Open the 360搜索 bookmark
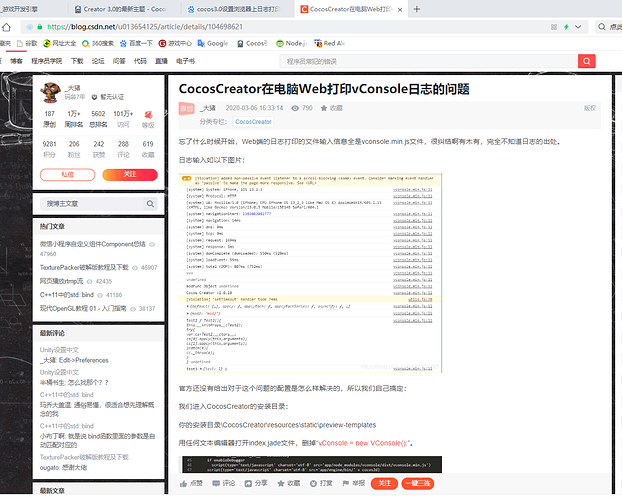The height and width of the screenshot is (500, 622). (x=98, y=43)
